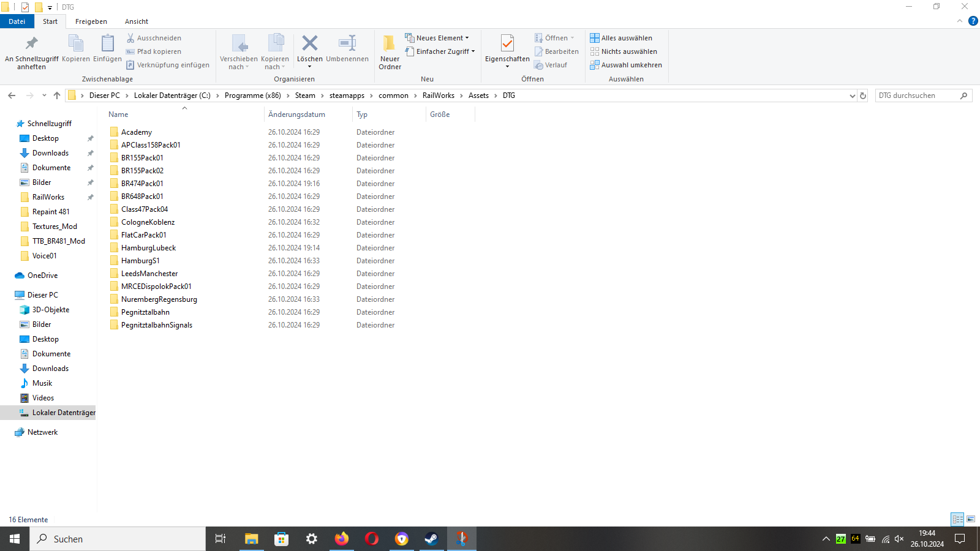
Task: Open Firefox from taskbar
Action: click(342, 539)
